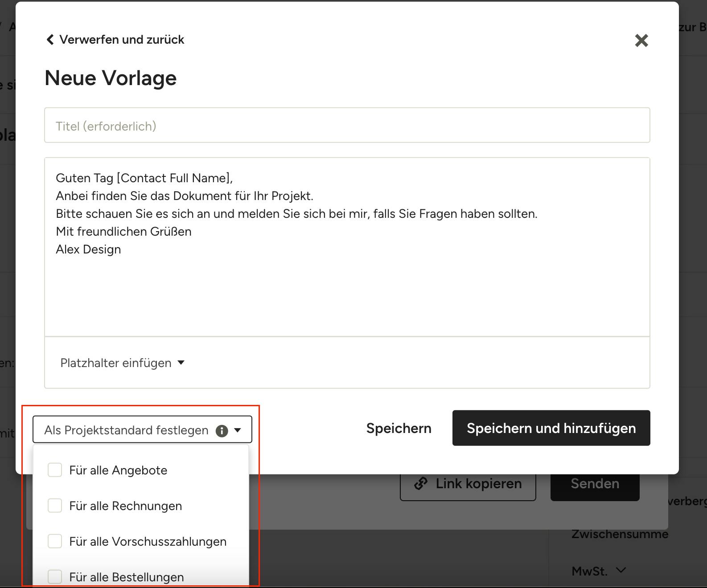Viewport: 707px width, 588px height.
Task: Open the Platzhalter einfügen dropdown
Action: (117, 363)
